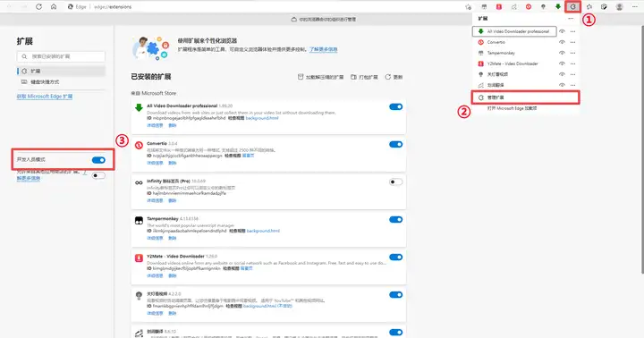Enable the Infinity (Pro) extension switch
This screenshot has height=338, width=644.
[396, 182]
